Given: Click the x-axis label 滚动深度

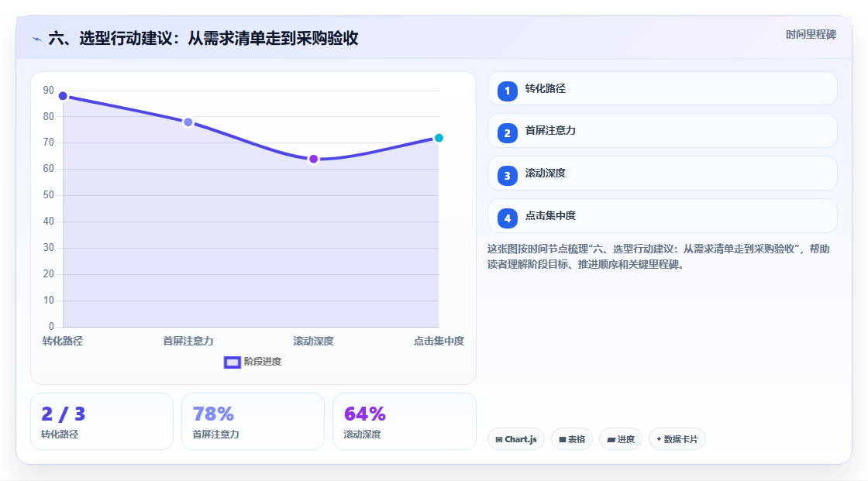Looking at the screenshot, I should point(313,341).
